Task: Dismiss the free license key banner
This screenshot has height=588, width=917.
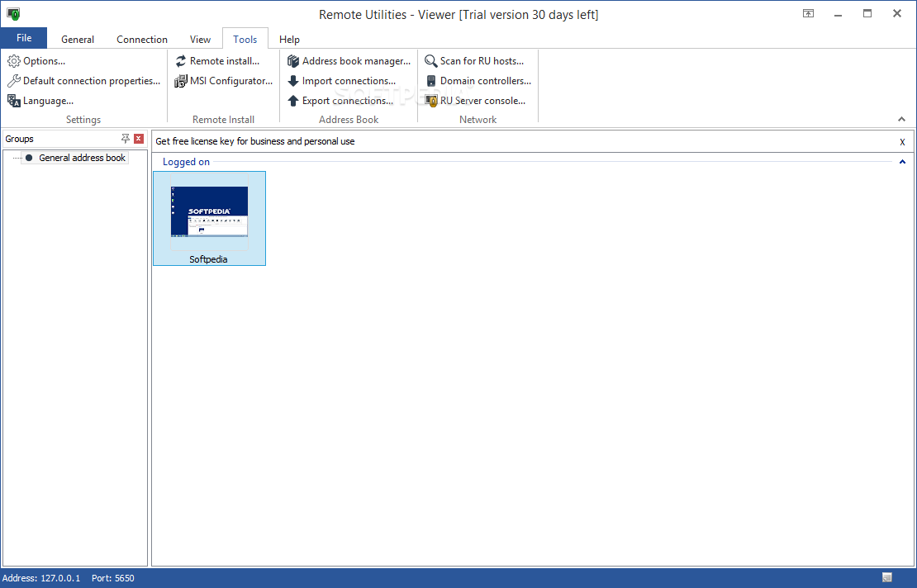Action: coord(902,141)
